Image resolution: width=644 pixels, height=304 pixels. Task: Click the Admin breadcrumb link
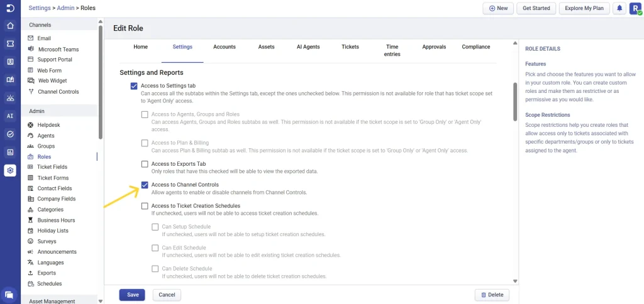coord(65,8)
